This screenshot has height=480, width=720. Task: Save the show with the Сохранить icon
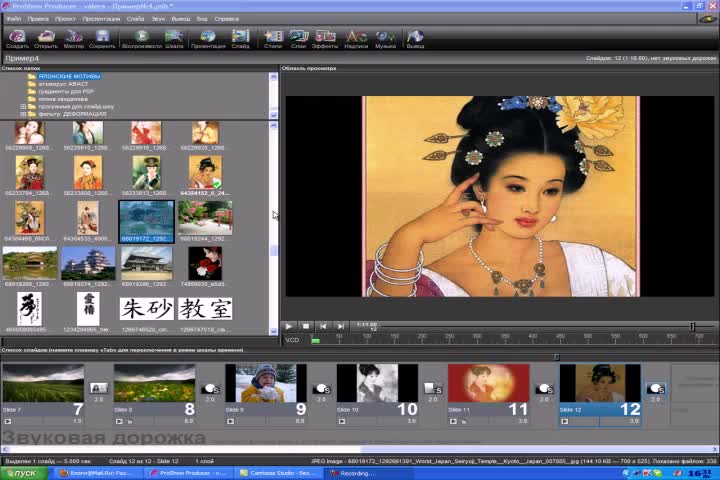[x=102, y=39]
